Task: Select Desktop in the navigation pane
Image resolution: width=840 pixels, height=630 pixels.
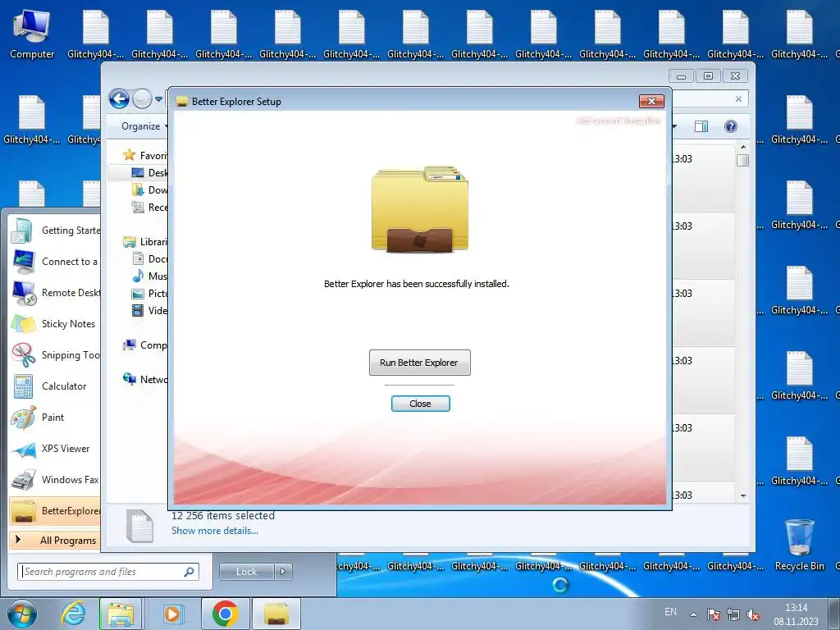Action: 149,172
